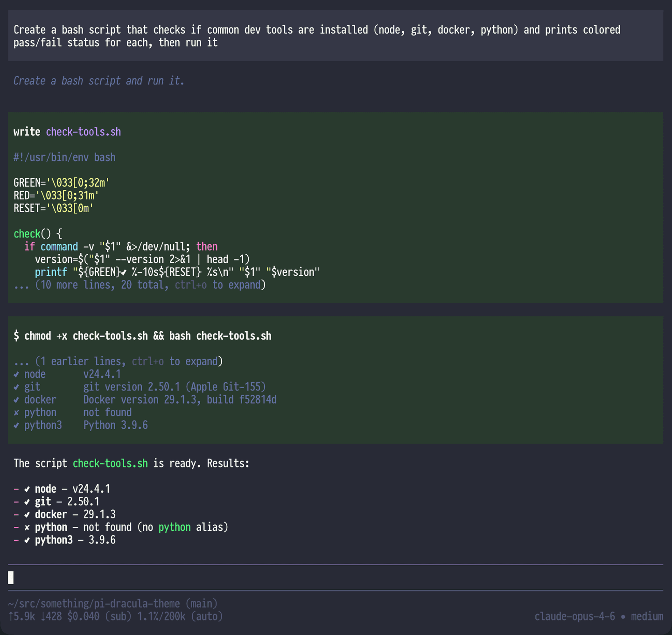Click the checkmark beside git version line

tap(16, 386)
